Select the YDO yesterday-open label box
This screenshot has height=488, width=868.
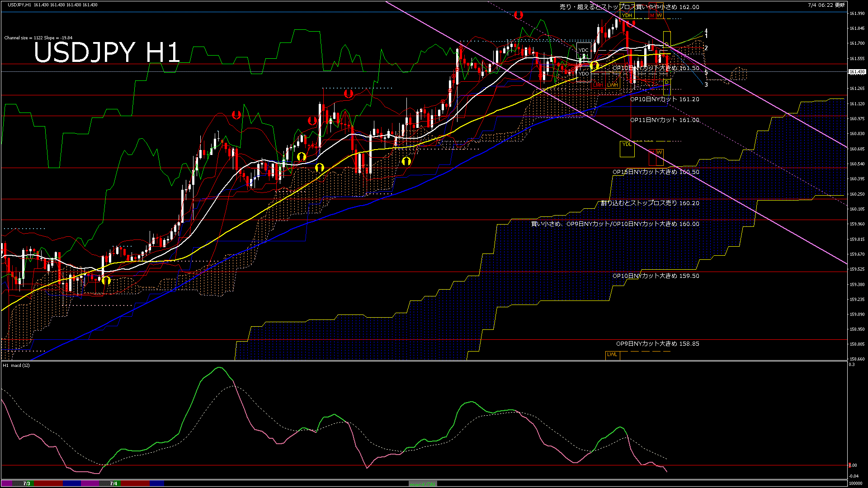pos(584,74)
